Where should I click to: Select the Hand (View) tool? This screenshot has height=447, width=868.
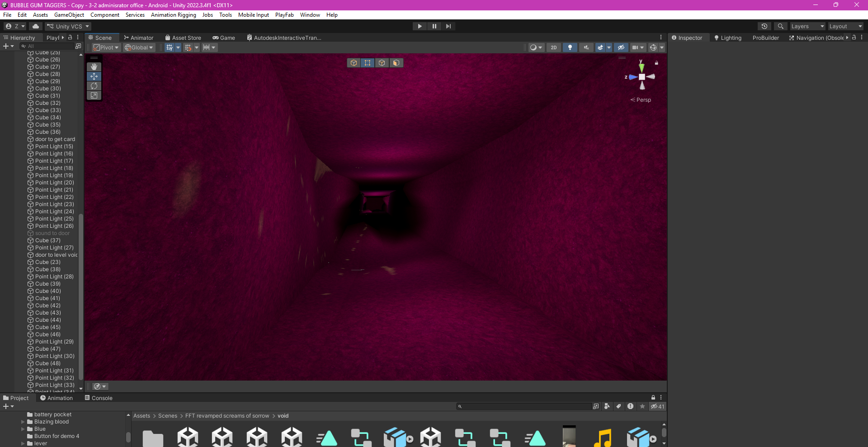94,67
